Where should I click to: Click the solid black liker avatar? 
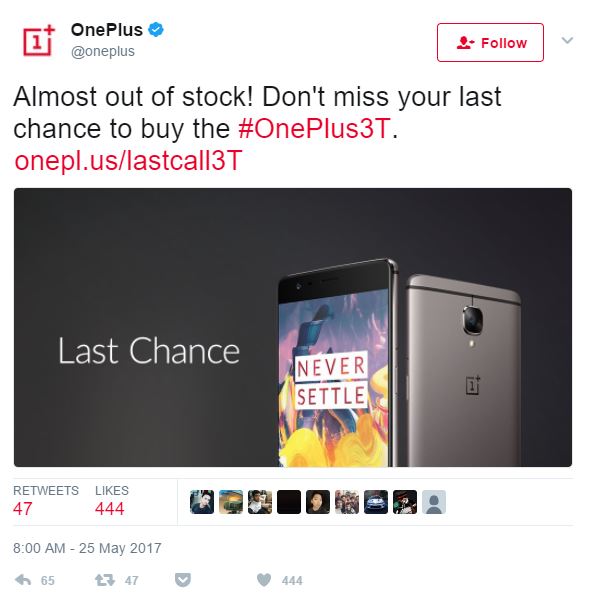coord(289,502)
